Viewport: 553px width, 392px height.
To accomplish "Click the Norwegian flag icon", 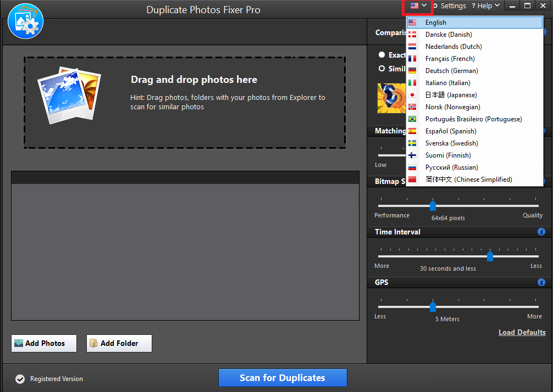I will coord(412,107).
